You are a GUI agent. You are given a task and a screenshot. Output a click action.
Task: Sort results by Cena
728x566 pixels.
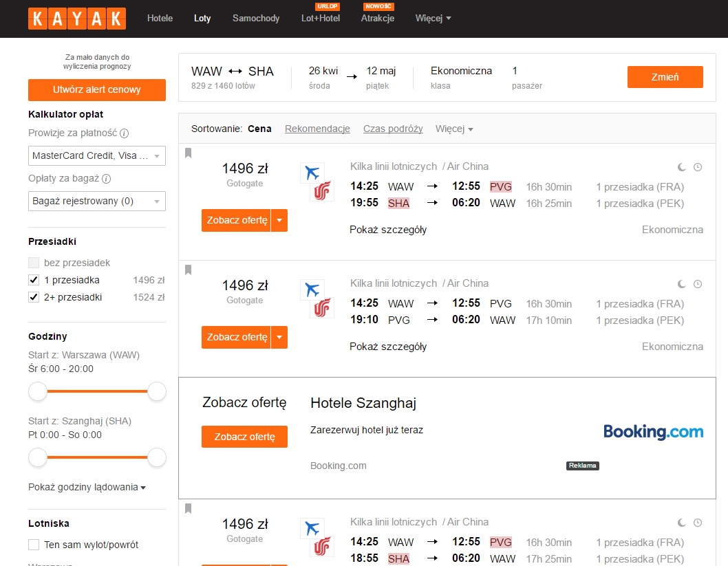259,129
